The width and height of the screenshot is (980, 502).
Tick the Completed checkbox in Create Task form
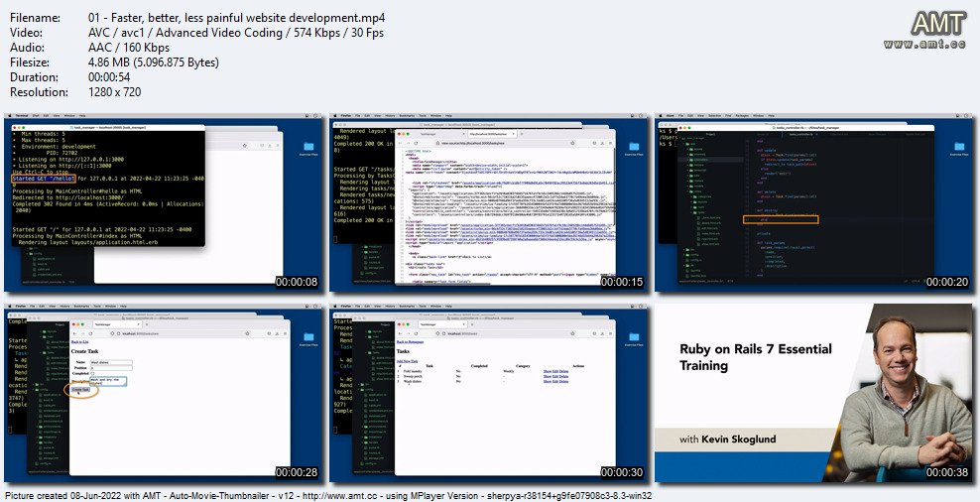point(92,373)
